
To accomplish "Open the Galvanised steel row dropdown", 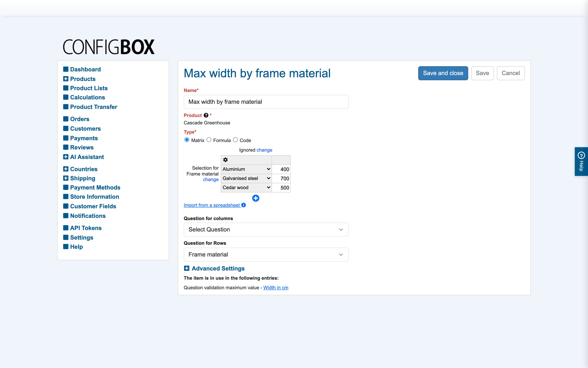I will pos(246,178).
